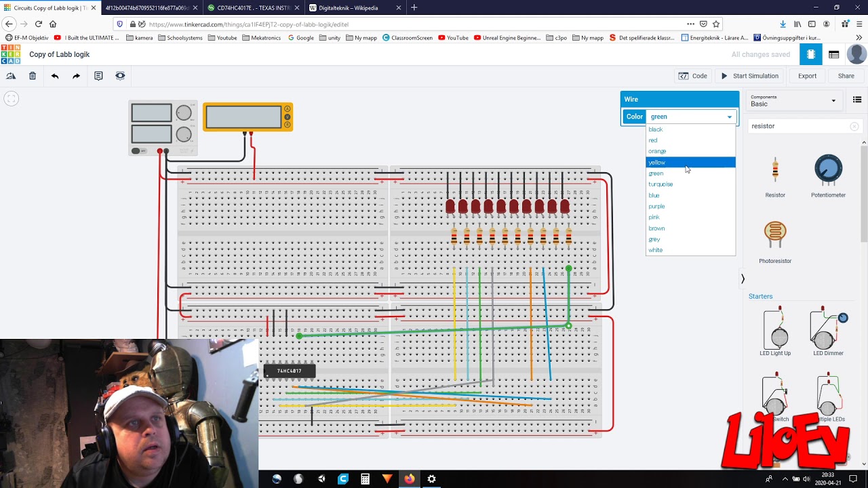Undo the last action
The width and height of the screenshot is (868, 488).
pos(55,76)
